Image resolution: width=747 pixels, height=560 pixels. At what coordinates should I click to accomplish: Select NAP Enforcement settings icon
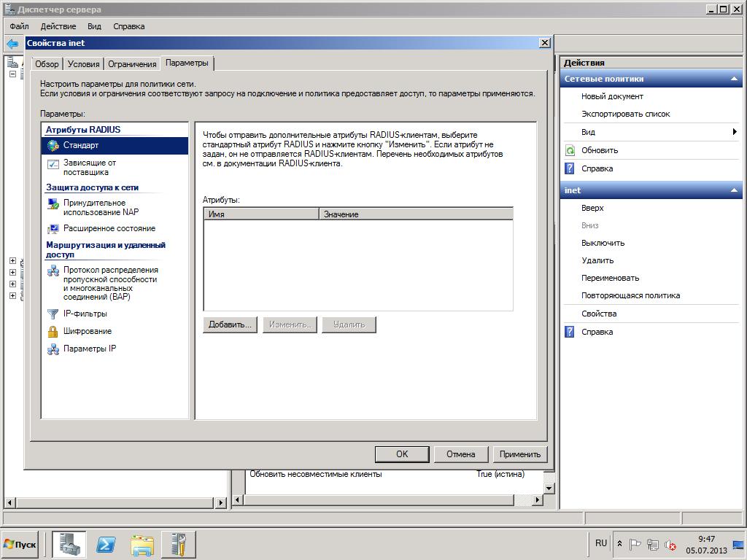coord(53,203)
